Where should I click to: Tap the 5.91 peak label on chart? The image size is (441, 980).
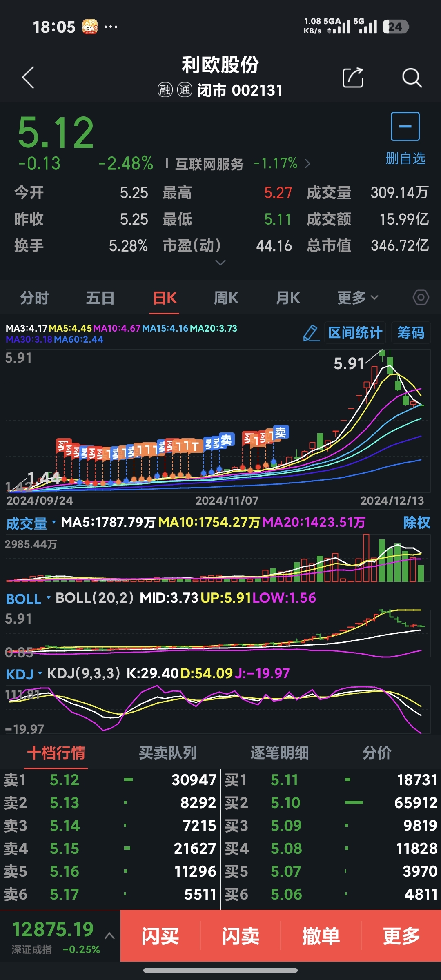349,363
